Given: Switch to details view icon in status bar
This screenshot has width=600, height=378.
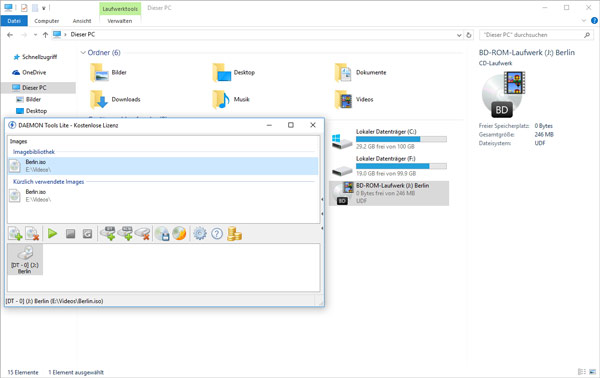Looking at the screenshot, I should [581, 371].
